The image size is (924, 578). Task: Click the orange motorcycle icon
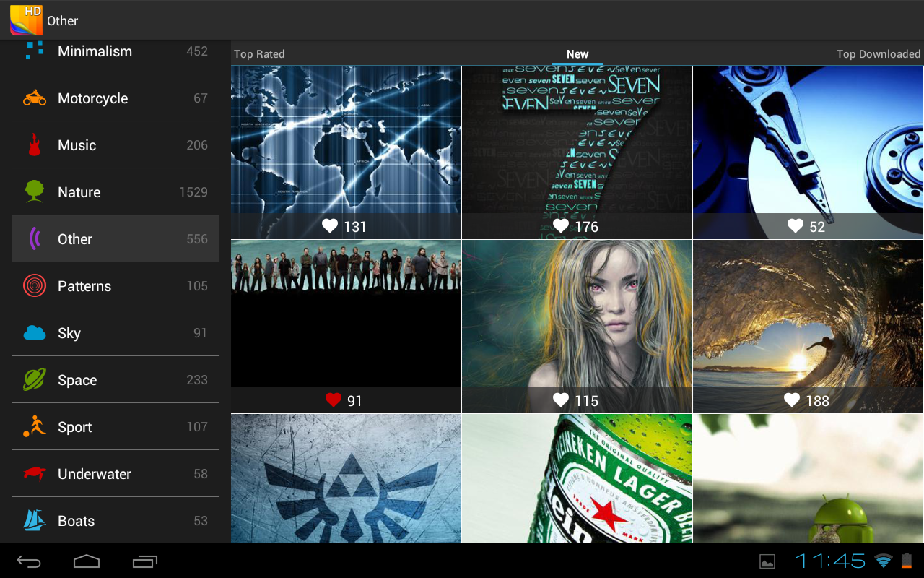35,98
